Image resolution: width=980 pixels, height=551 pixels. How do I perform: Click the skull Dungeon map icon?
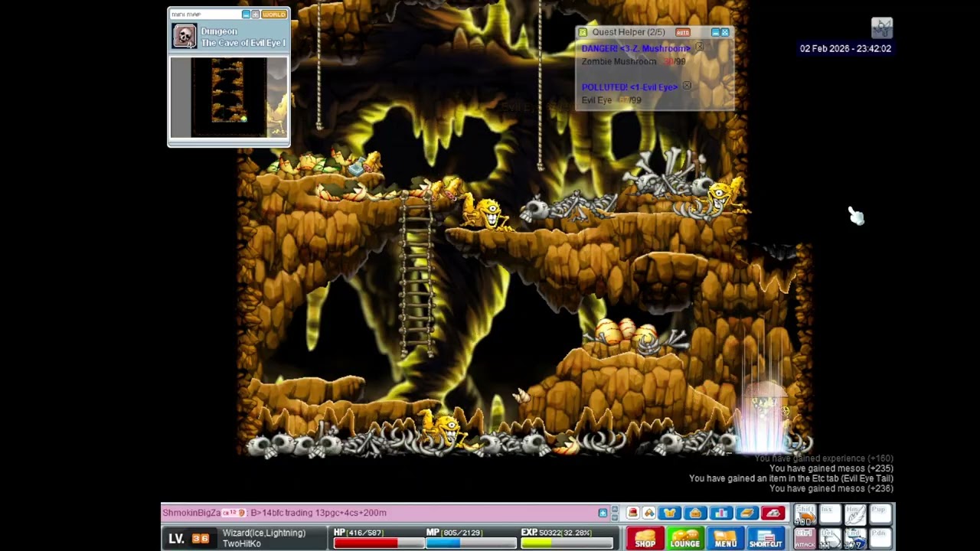tap(185, 36)
